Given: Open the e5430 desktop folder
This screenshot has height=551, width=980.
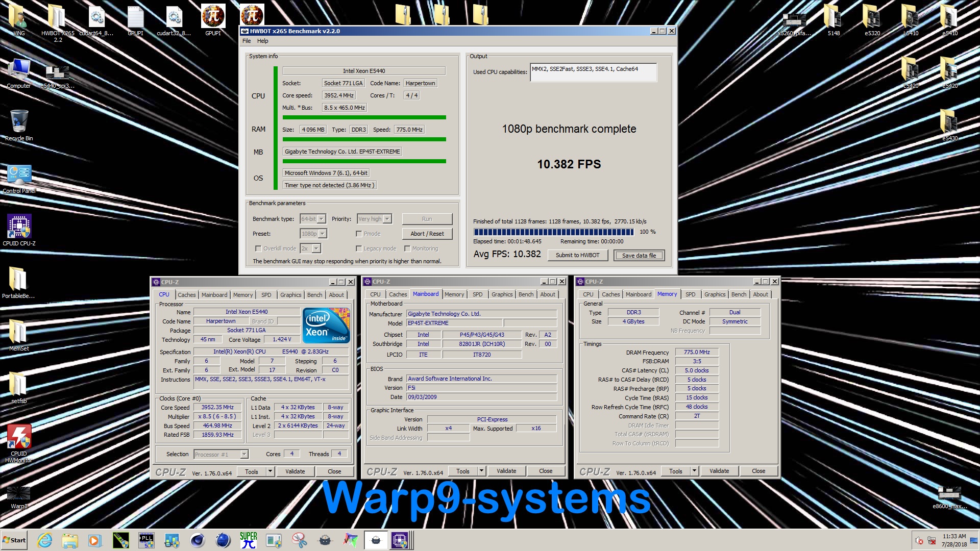Looking at the screenshot, I should pos(950,125).
